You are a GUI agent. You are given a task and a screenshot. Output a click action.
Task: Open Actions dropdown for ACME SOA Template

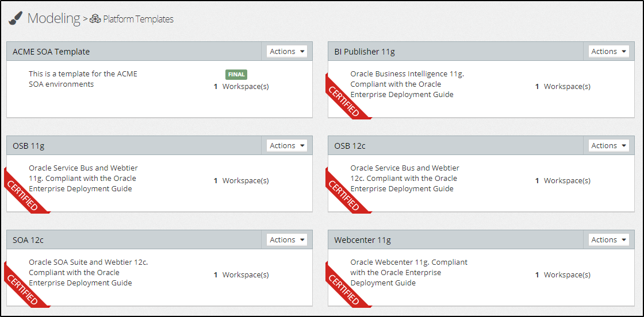(x=287, y=52)
